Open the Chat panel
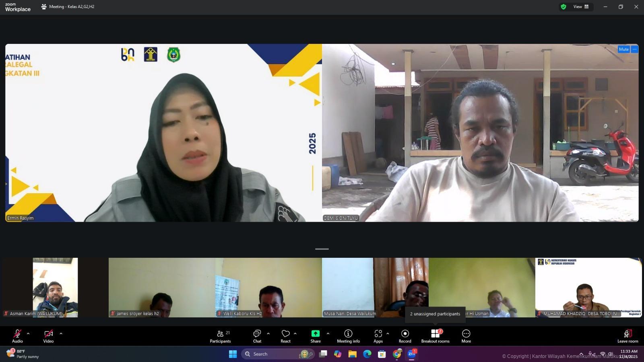Viewport: 644px width, 362px height. pos(257,336)
